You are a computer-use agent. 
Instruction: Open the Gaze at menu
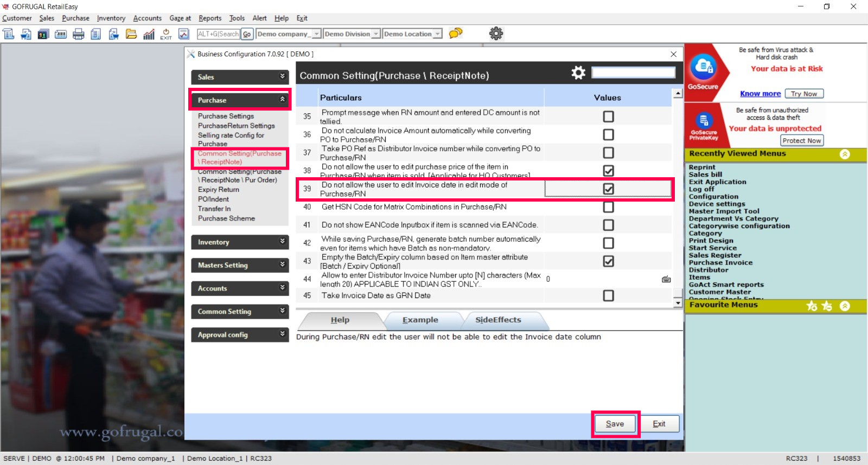click(180, 18)
